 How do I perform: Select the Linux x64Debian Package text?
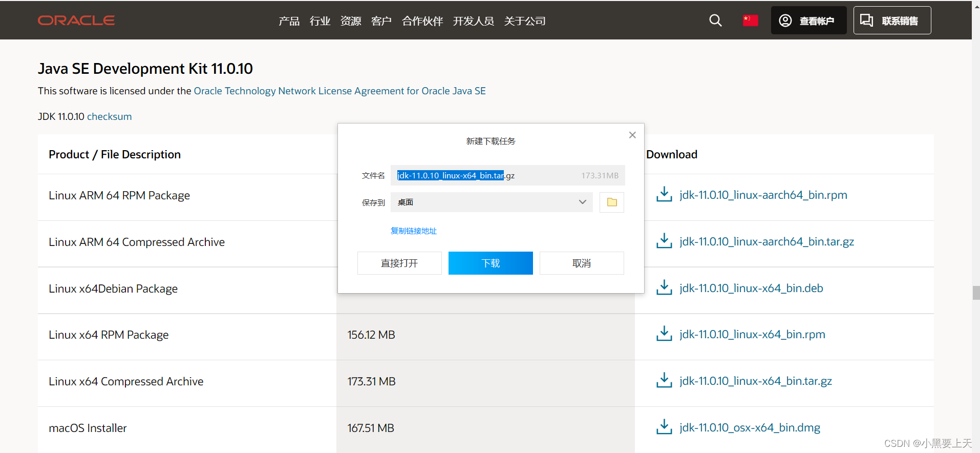coord(113,289)
